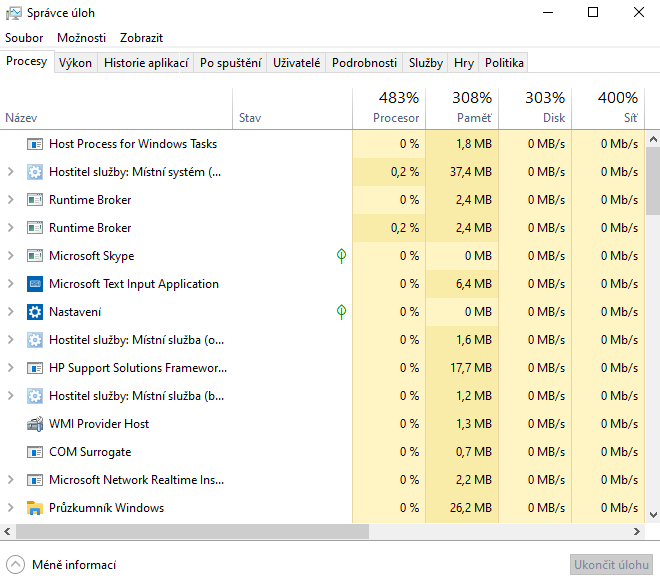Click the 26,2 MB memory value
Screen dimensions: 660x588
pyautogui.click(x=471, y=508)
